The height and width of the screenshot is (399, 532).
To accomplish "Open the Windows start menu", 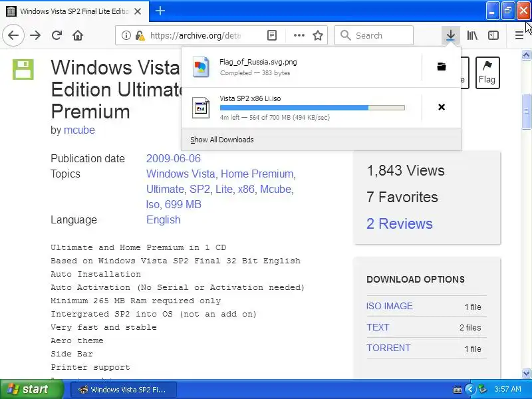I will [32, 389].
